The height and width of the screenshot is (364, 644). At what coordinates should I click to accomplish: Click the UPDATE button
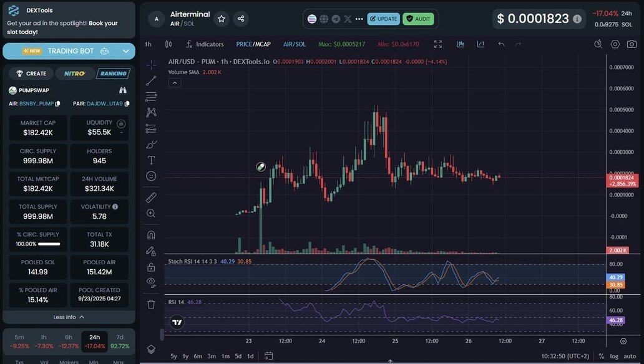(383, 19)
